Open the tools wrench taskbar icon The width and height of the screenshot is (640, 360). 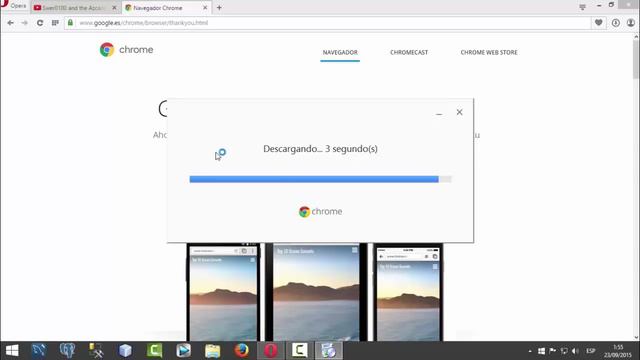point(96,351)
